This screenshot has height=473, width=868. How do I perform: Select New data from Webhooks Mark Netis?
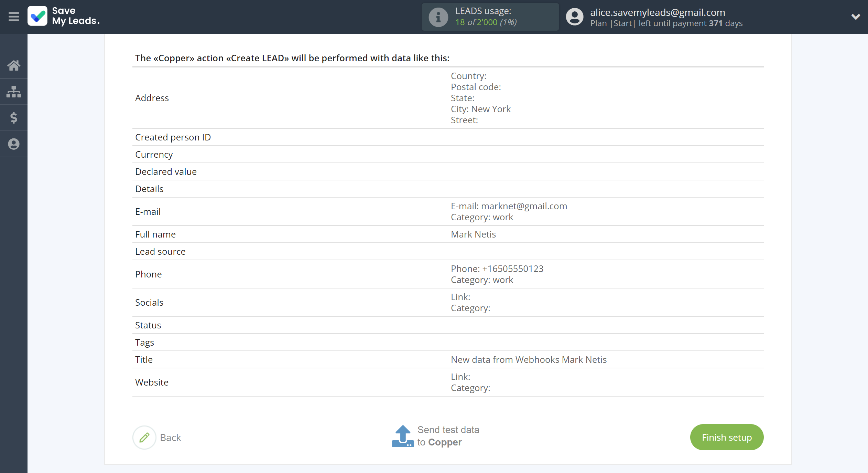[x=529, y=360]
